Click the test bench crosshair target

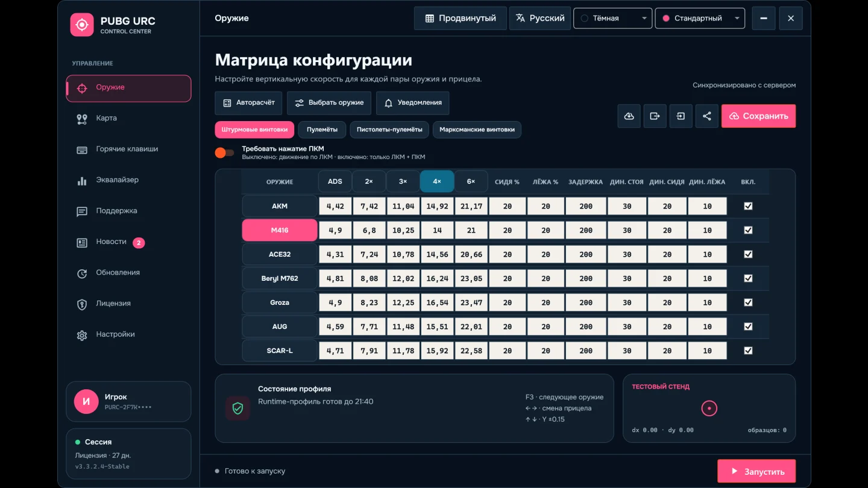pos(709,408)
